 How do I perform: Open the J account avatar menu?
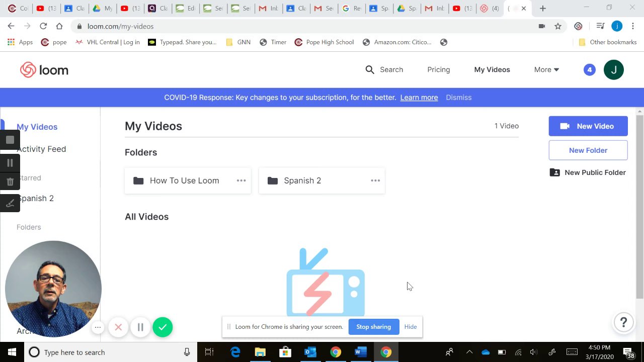[613, 70]
